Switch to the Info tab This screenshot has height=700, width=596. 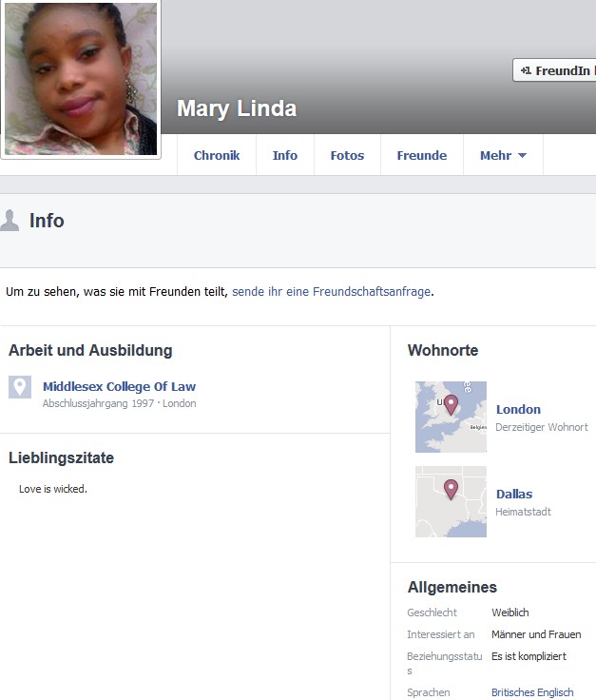click(x=285, y=155)
